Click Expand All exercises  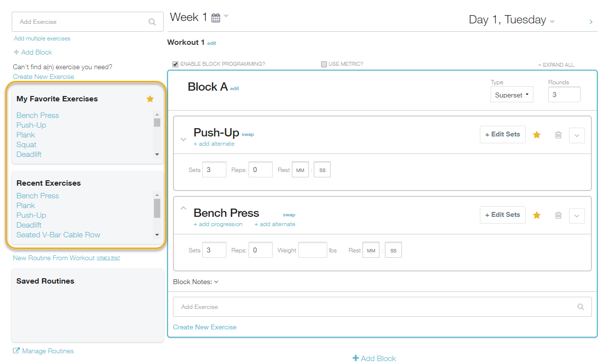pos(556,65)
